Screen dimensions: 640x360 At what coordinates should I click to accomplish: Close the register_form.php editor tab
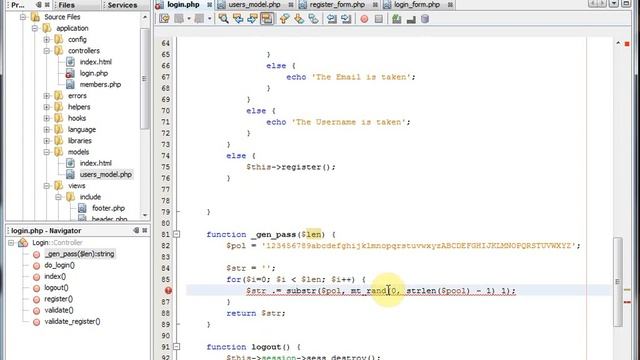(x=375, y=5)
